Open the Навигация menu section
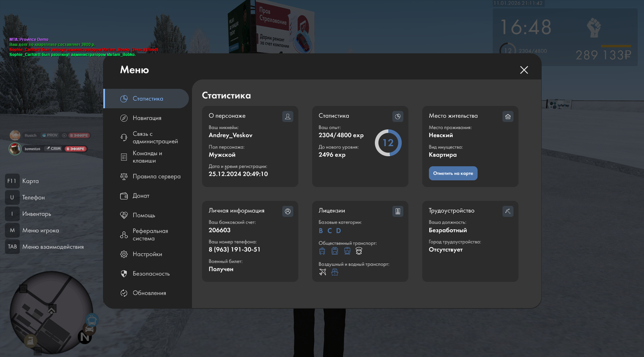The height and width of the screenshot is (357, 644). 146,118
